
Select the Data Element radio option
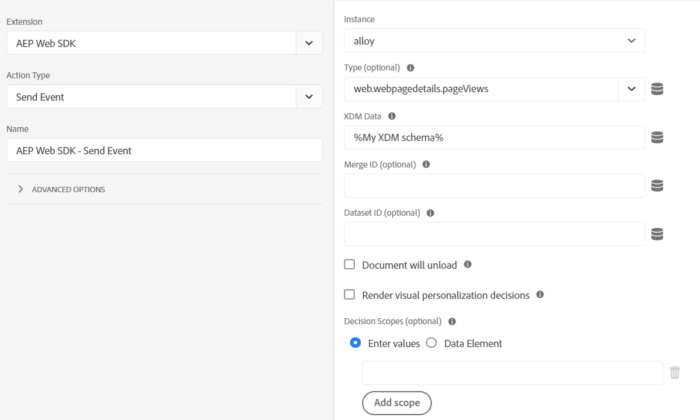[x=432, y=343]
